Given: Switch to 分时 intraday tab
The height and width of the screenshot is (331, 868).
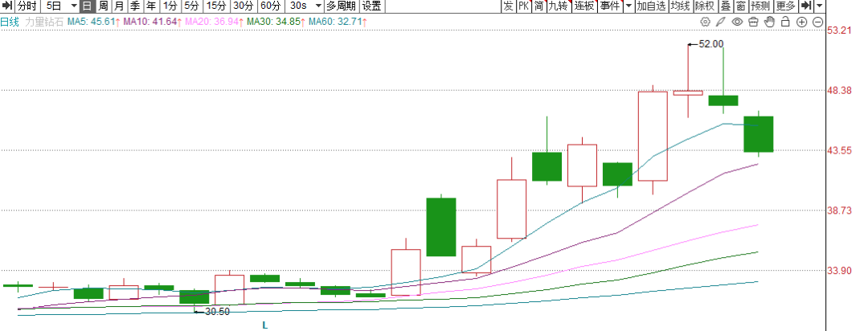Looking at the screenshot, I should (27, 6).
